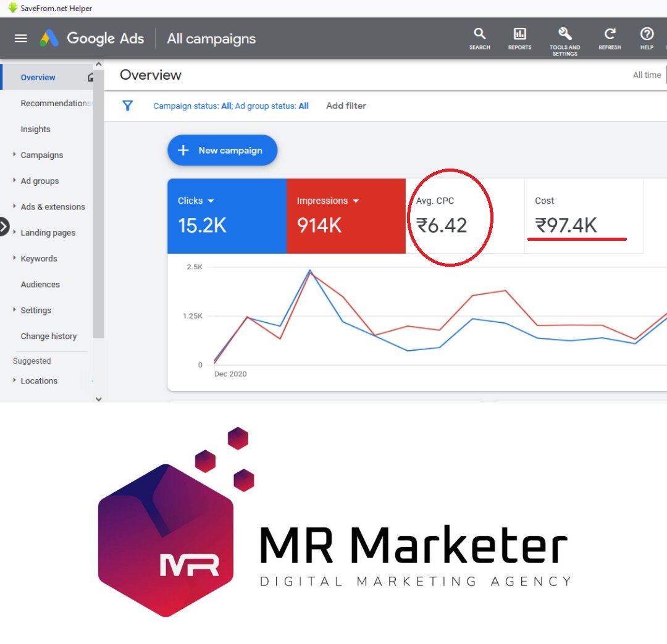Open the Clicks metric dropdown

[211, 201]
